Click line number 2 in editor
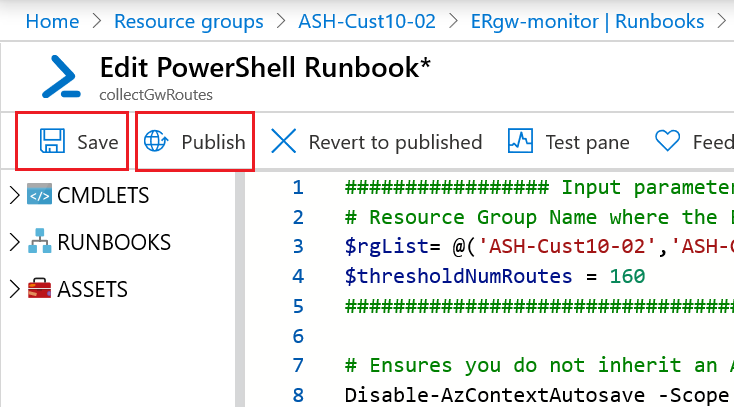 298,217
